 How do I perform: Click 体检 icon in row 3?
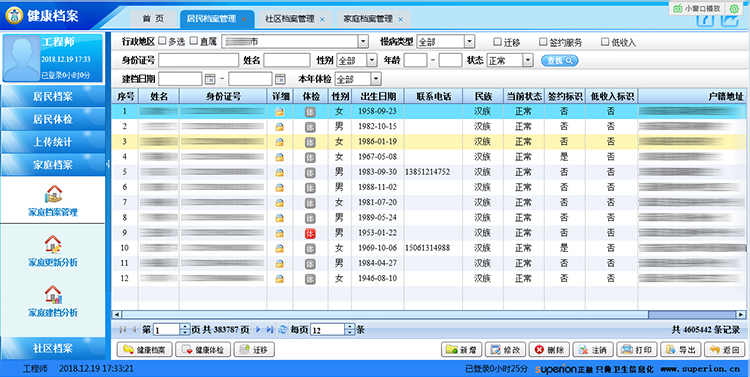point(310,142)
